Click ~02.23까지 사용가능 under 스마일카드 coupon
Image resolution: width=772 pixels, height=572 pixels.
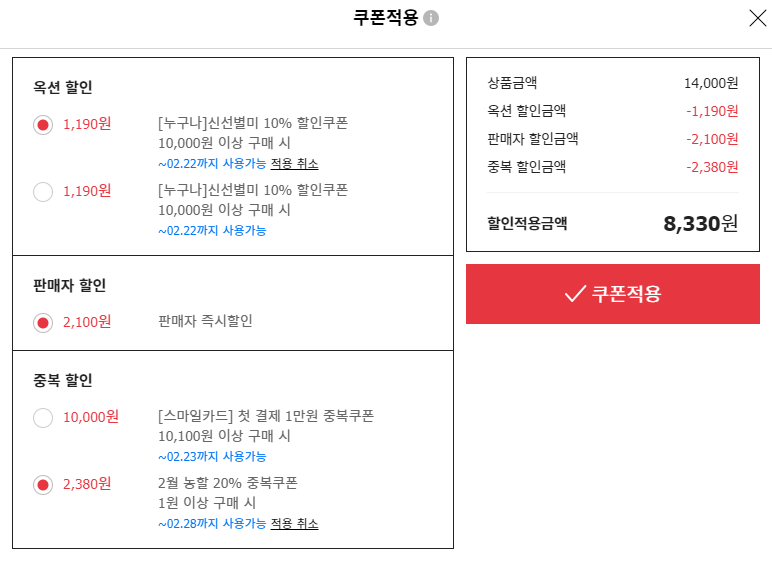pos(212,457)
